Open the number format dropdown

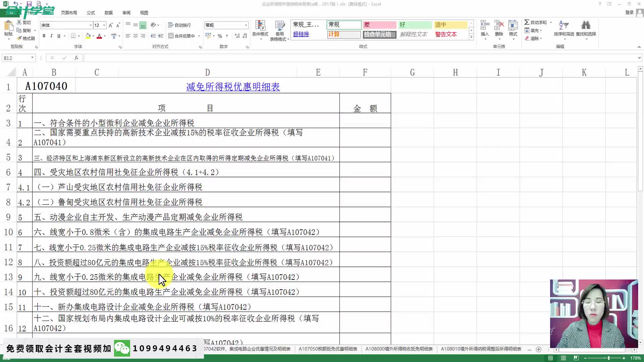[x=246, y=25]
